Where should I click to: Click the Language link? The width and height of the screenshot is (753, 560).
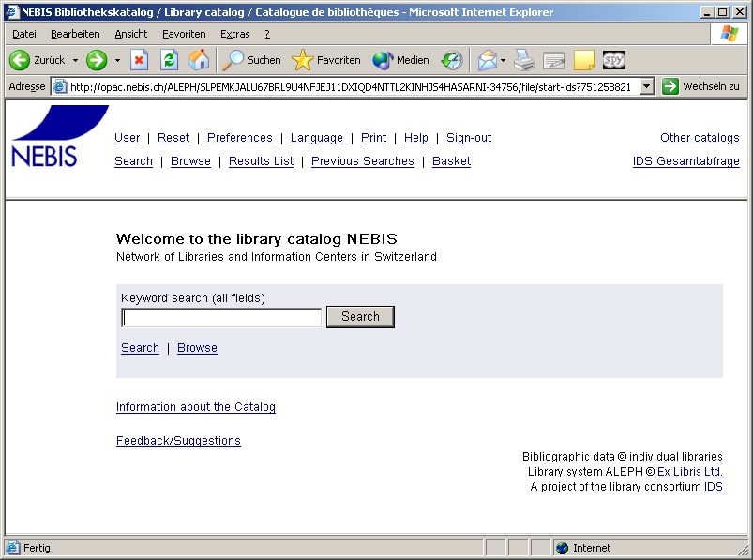pos(316,138)
